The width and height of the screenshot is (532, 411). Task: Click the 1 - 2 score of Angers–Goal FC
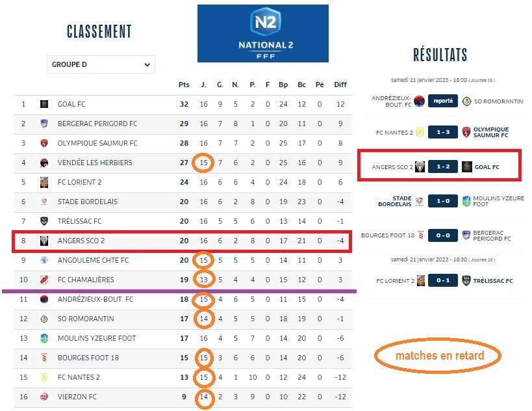(x=443, y=167)
